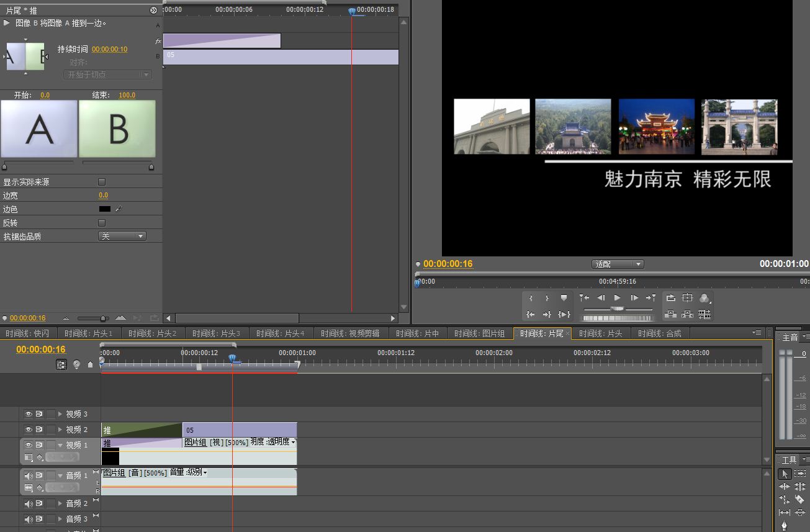Click the 持续时间 value 00:00:00:10
The height and width of the screenshot is (532, 810).
pos(110,49)
